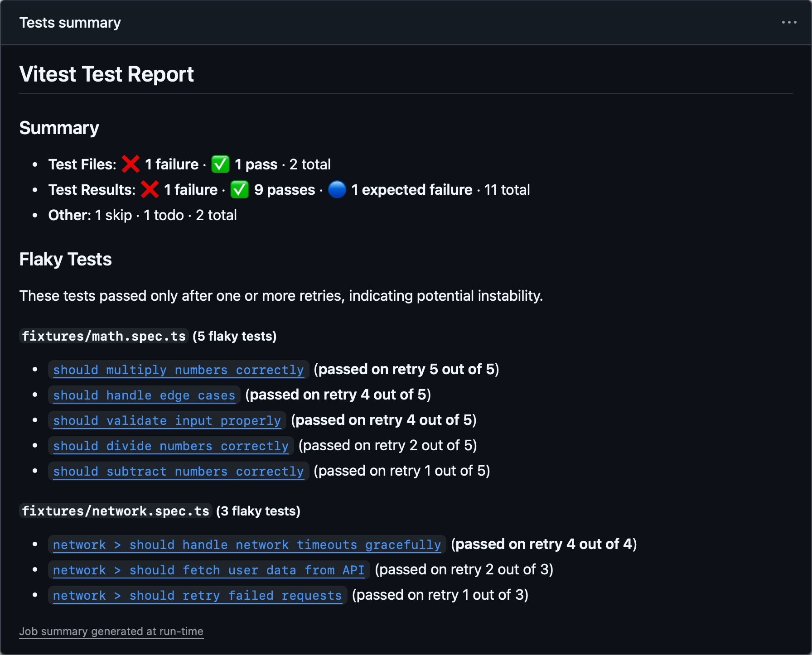This screenshot has height=655, width=812.
Task: Open the 'should handle edge cases' test link
Action: click(144, 395)
